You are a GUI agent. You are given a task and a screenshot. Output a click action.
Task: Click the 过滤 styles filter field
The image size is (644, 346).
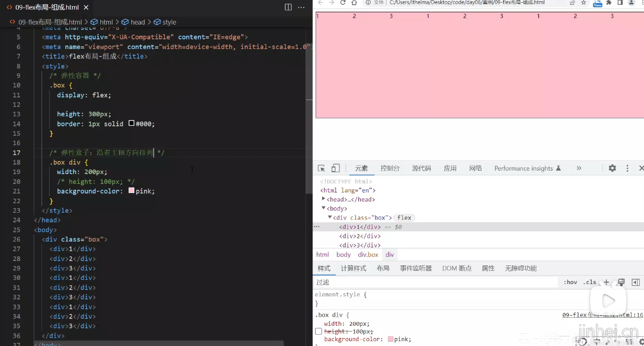436,282
